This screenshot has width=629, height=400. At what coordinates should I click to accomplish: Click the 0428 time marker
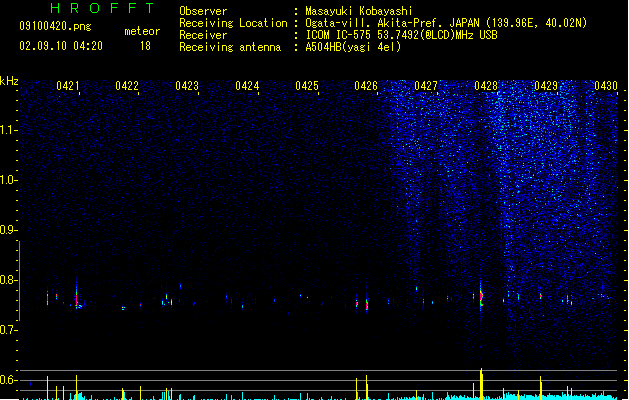(486, 86)
